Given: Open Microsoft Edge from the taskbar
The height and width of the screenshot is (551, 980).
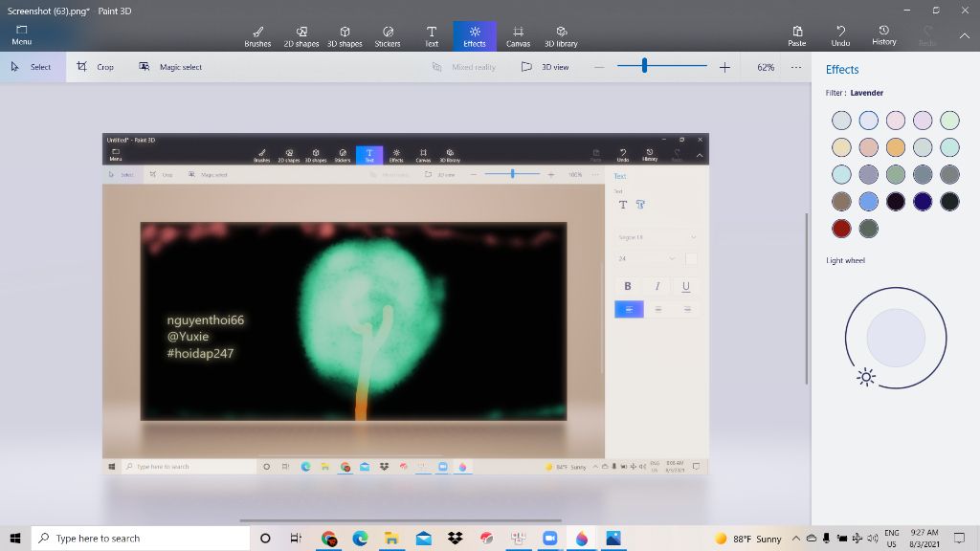Looking at the screenshot, I should (360, 538).
